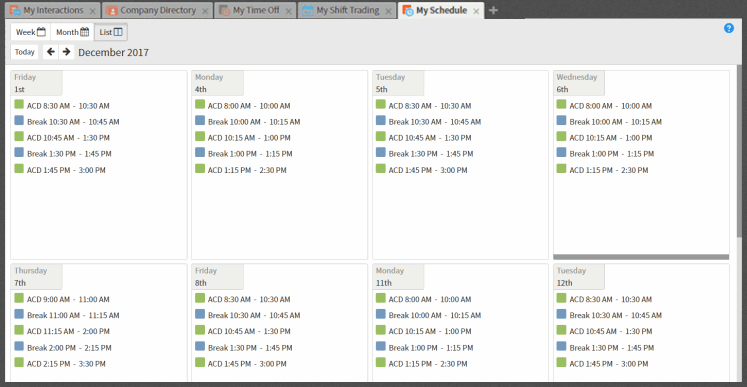Click Thursday 7th ACD 9:00 AM - 11:00 AM
Screen dimensions: 747x387
tap(68, 299)
